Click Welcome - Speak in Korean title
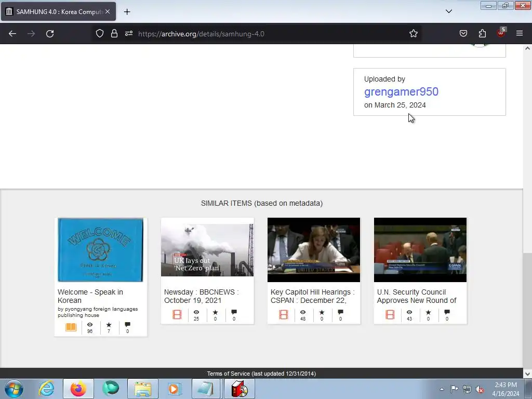This screenshot has height=399, width=532. click(x=90, y=296)
